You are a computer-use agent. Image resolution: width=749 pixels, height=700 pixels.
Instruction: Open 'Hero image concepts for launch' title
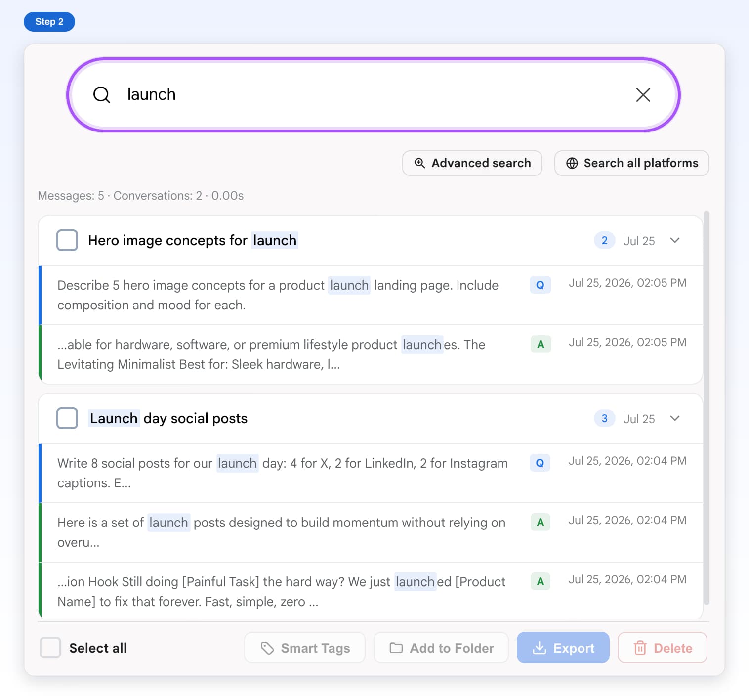point(193,240)
